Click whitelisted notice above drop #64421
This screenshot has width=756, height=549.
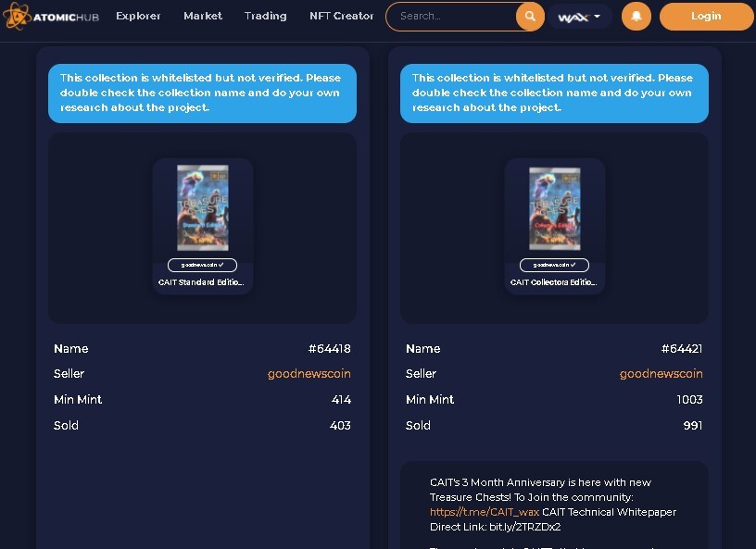click(x=554, y=93)
